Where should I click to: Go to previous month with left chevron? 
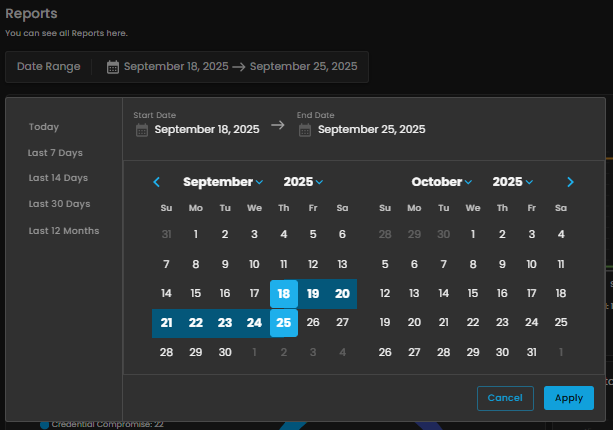point(157,182)
